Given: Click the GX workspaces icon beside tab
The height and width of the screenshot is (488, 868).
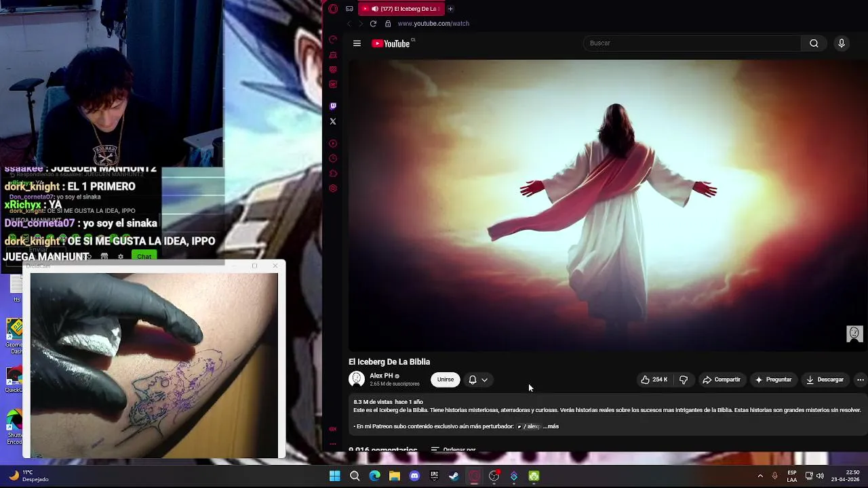Looking at the screenshot, I should coord(349,9).
